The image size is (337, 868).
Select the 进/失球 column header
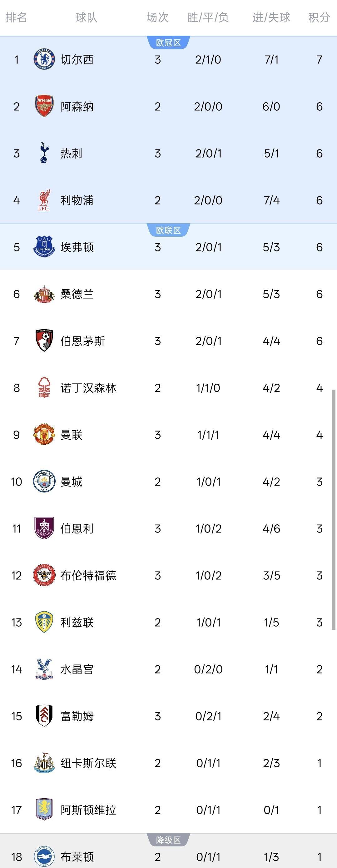point(271,18)
